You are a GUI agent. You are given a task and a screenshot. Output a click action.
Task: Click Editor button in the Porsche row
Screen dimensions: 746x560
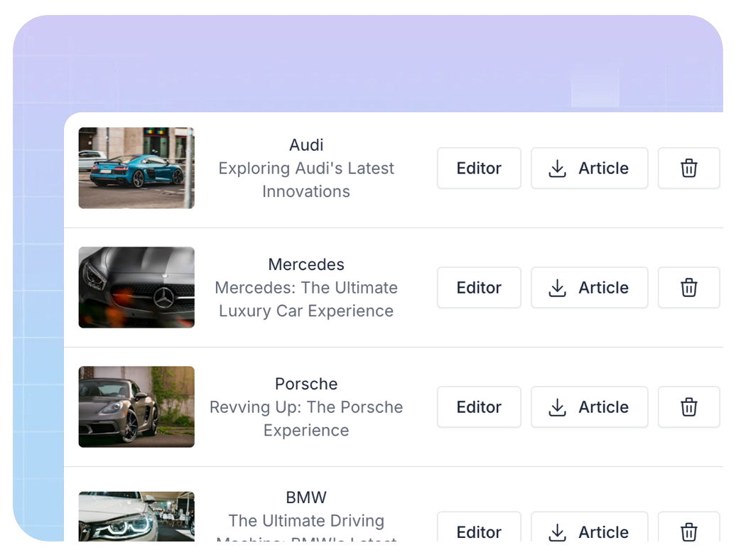(x=479, y=407)
